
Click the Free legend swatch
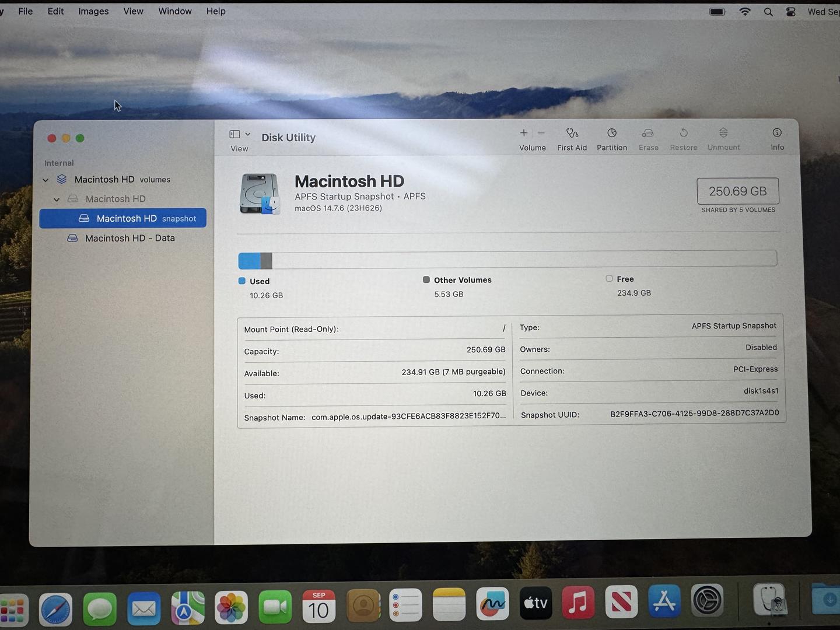point(609,279)
